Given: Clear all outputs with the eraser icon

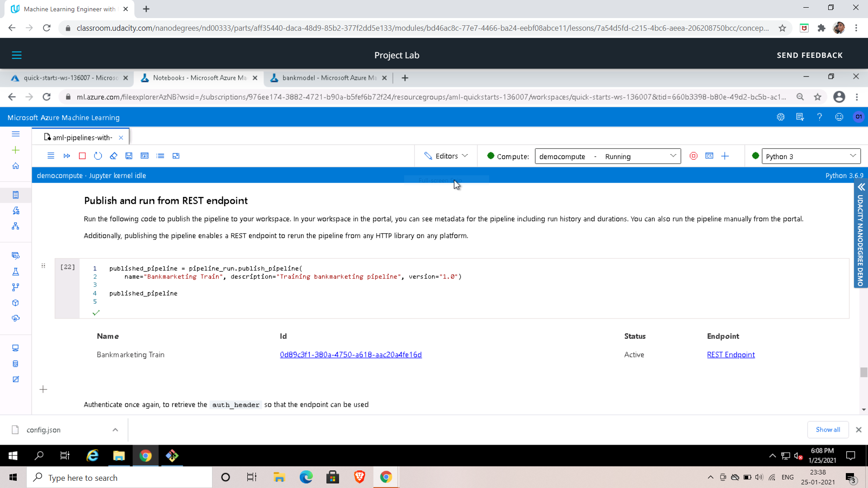Looking at the screenshot, I should click(x=113, y=156).
